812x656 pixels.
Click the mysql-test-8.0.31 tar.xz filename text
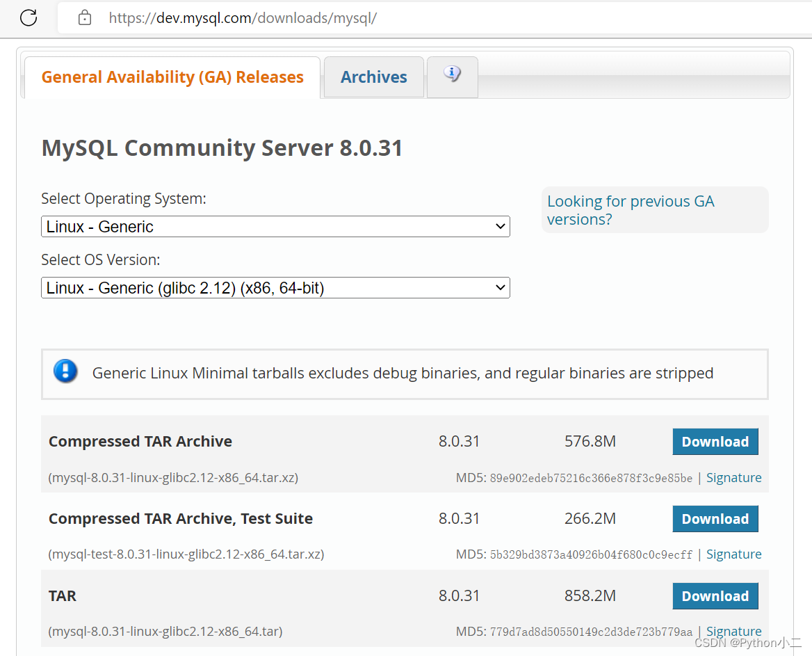pos(186,554)
